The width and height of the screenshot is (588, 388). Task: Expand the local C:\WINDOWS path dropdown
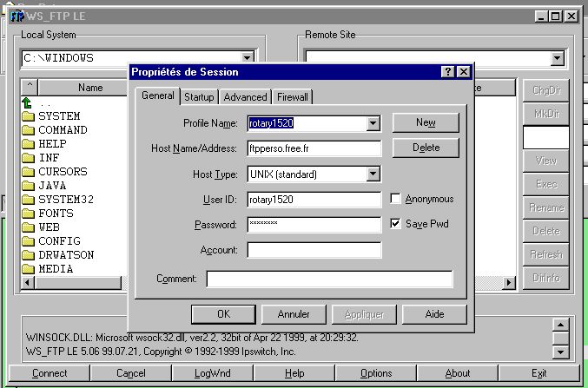[248, 58]
